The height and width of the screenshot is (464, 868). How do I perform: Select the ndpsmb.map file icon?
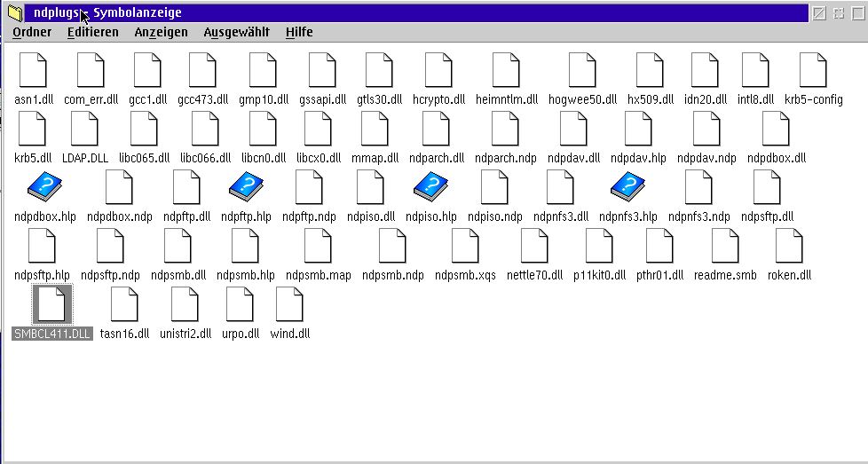[x=318, y=246]
